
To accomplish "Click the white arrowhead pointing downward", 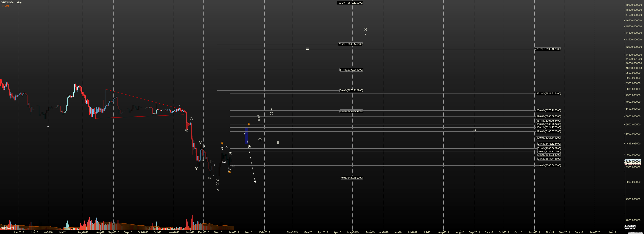I will 255,182.
